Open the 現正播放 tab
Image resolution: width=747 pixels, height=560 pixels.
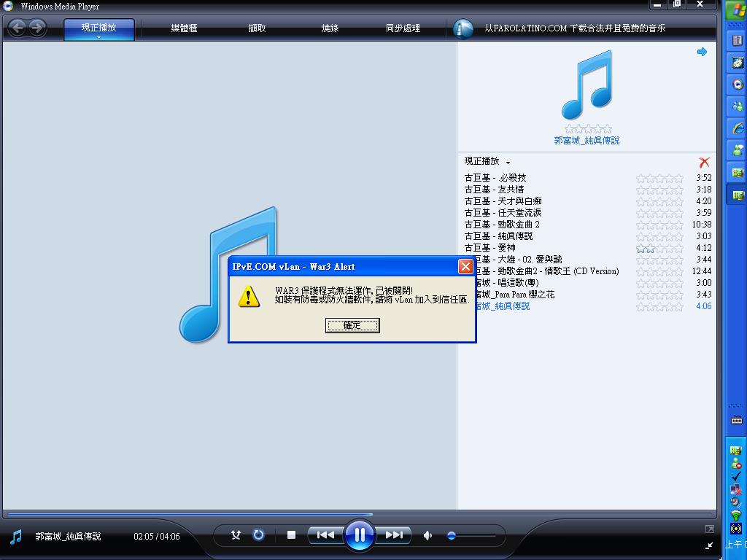[x=99, y=28]
